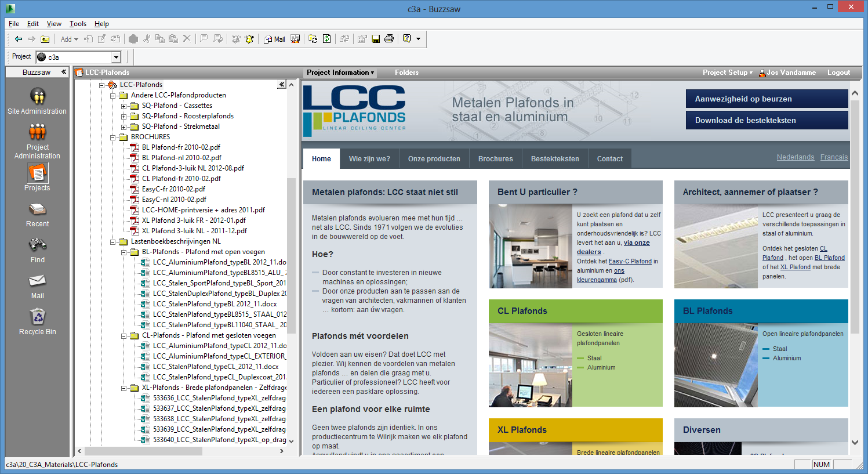
Task: Click the Mail toolbar button
Action: point(274,39)
